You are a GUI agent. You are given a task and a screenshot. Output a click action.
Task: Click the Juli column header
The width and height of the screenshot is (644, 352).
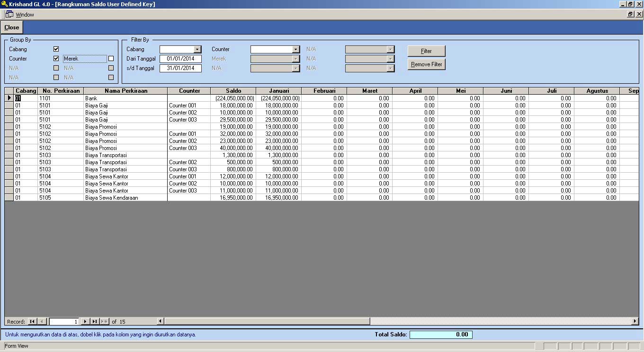click(x=552, y=91)
